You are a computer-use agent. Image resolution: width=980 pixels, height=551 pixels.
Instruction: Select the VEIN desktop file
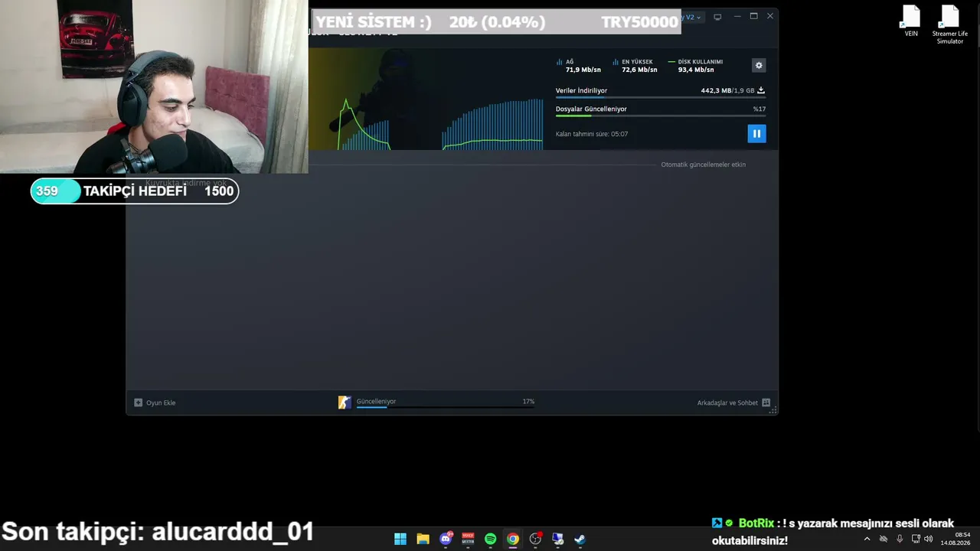911,21
